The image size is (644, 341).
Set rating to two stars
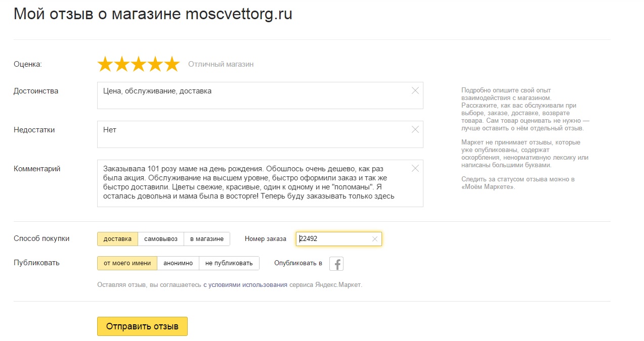tap(122, 65)
